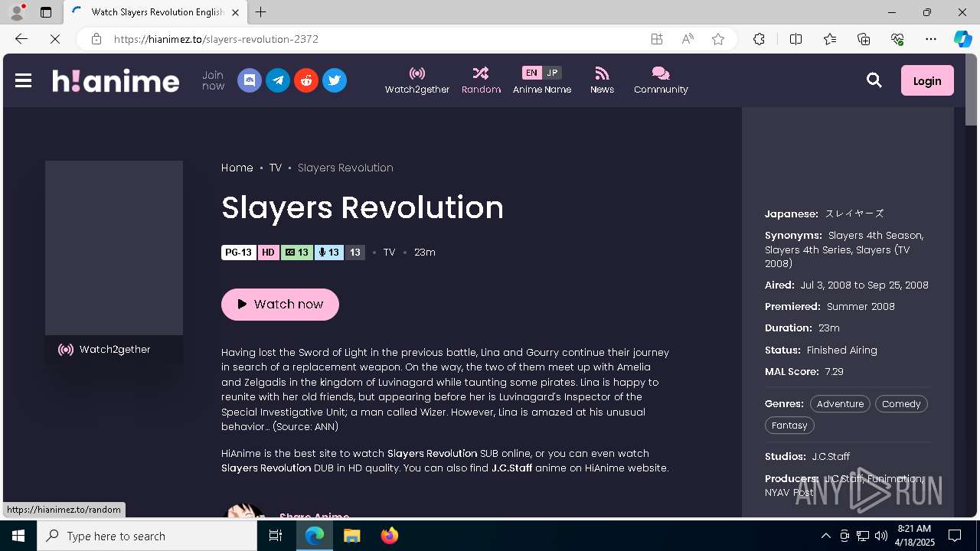Close the Slayers Revolution tab
980x551 pixels.
tap(235, 12)
